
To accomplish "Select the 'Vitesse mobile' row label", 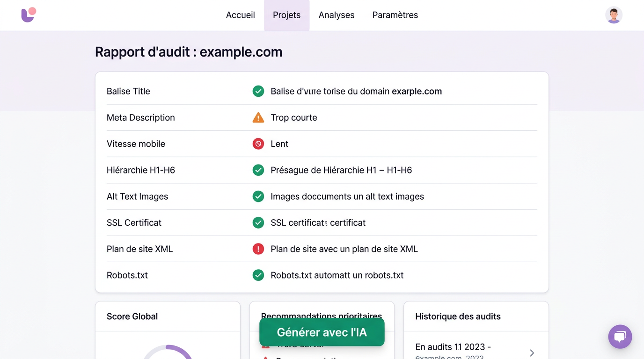I will pos(136,144).
